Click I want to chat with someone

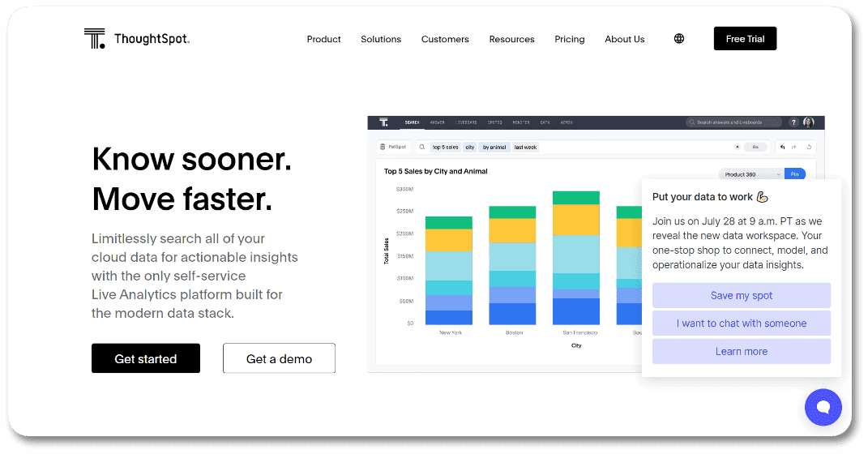742,323
